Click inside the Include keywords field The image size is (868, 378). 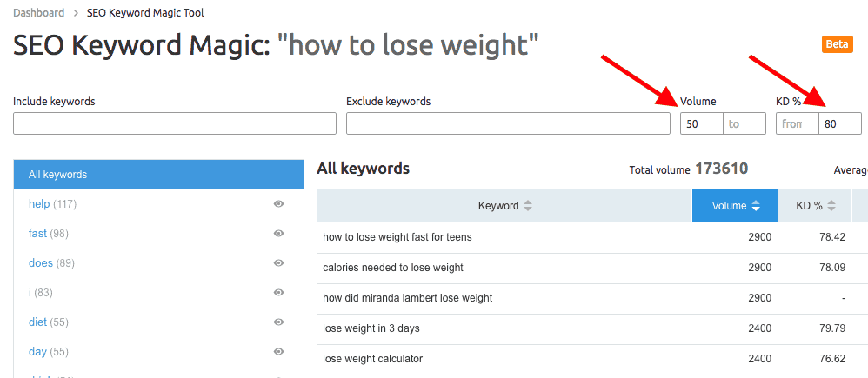pyautogui.click(x=174, y=124)
